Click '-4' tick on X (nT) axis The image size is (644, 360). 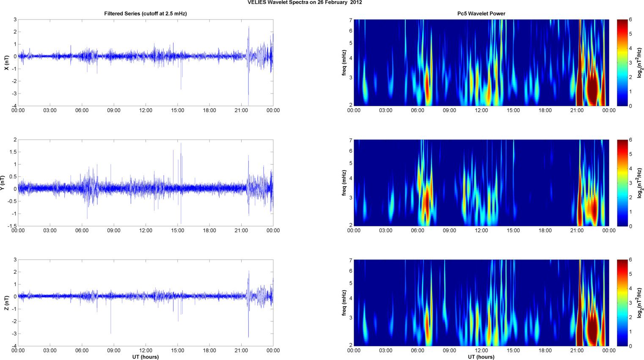click(14, 106)
